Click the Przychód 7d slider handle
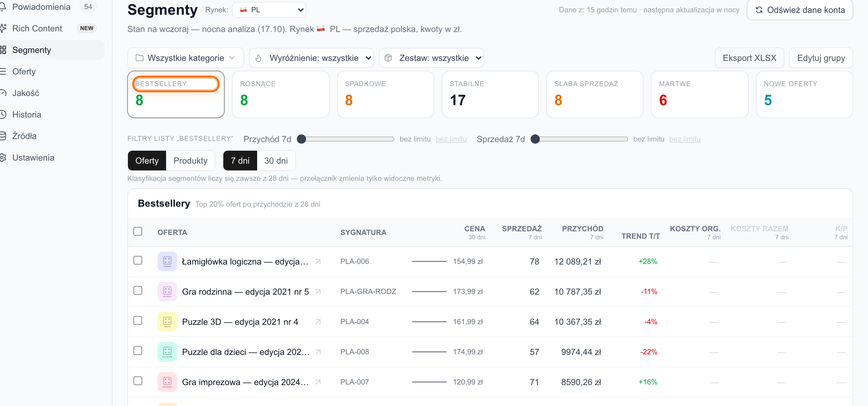This screenshot has width=868, height=406. click(301, 139)
